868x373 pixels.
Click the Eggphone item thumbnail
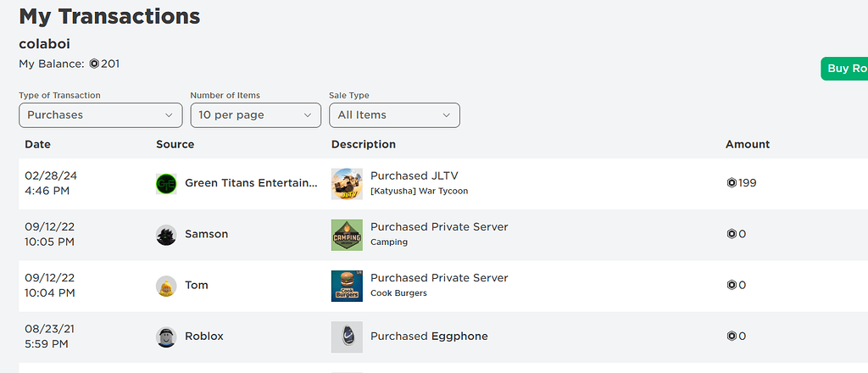[x=347, y=337]
